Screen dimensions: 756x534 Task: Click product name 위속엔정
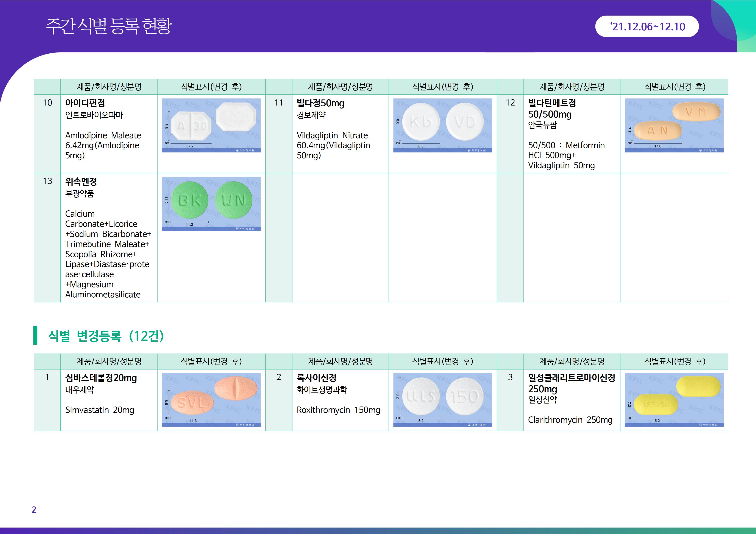81,181
